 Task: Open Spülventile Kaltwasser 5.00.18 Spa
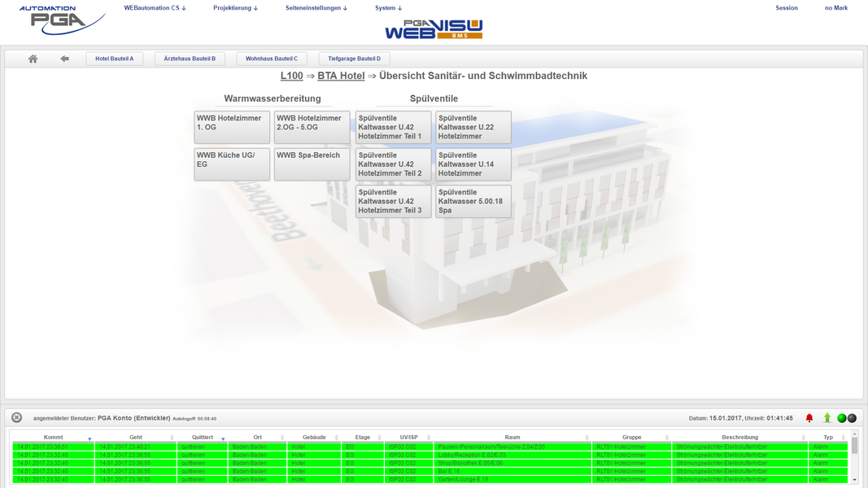(473, 202)
